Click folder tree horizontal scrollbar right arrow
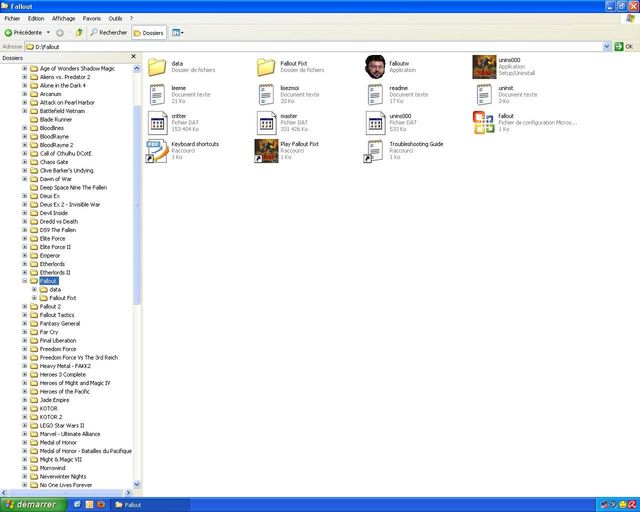 point(128,492)
